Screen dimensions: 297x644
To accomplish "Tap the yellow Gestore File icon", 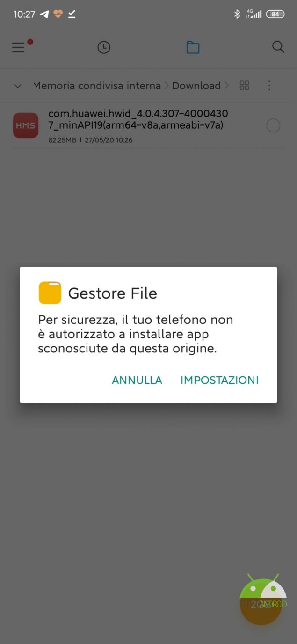I will coord(50,293).
